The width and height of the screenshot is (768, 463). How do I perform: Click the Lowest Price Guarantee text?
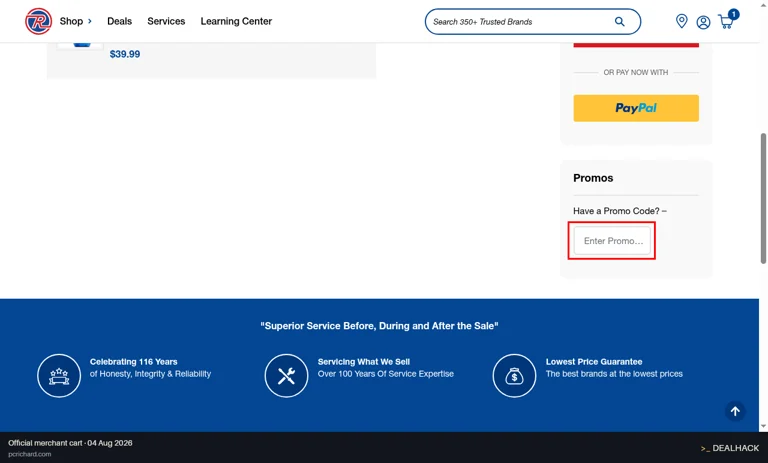(x=594, y=362)
